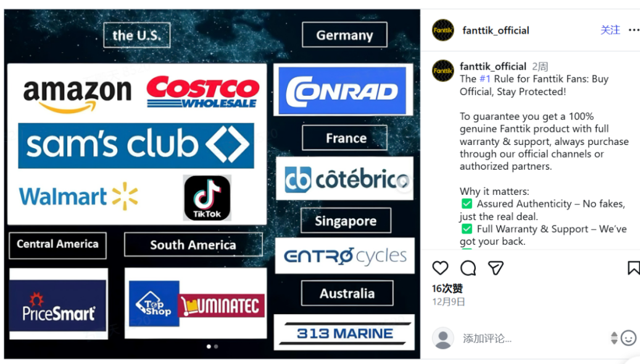Image resolution: width=640 pixels, height=364 pixels.
Task: Open comments via speech bubble icon
Action: coord(468,268)
